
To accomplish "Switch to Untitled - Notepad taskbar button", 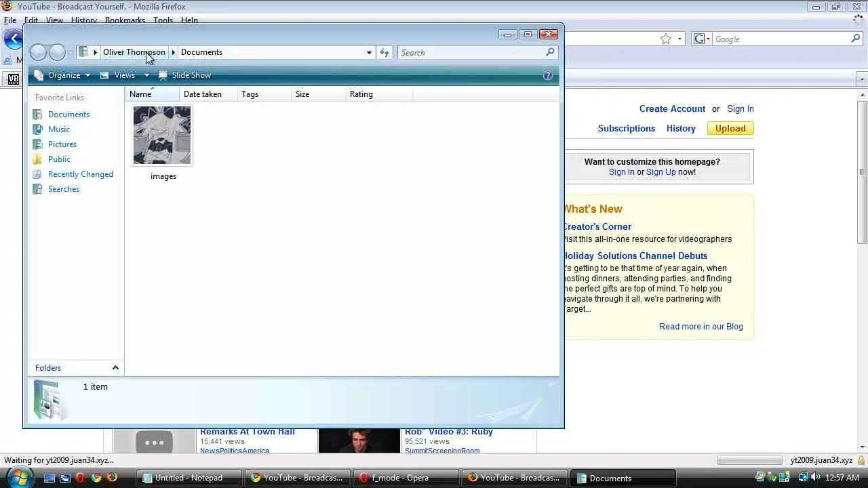I will coord(189,478).
